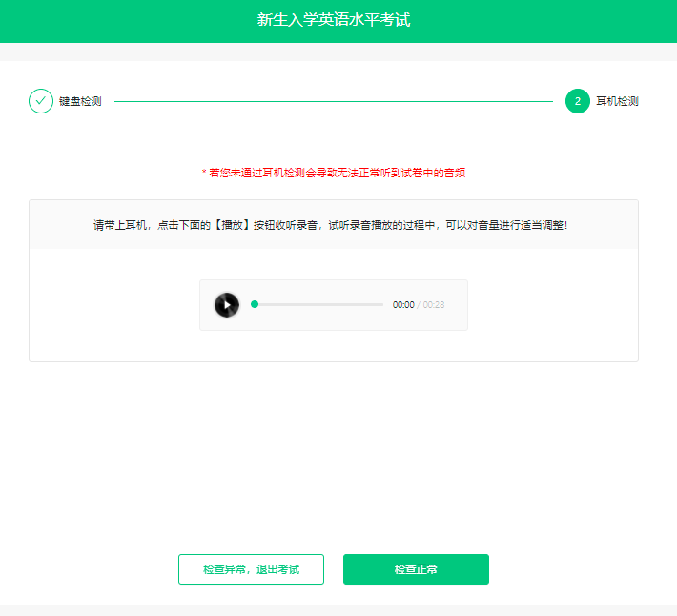Click the step 2 number circle
677x616 pixels.
(577, 101)
